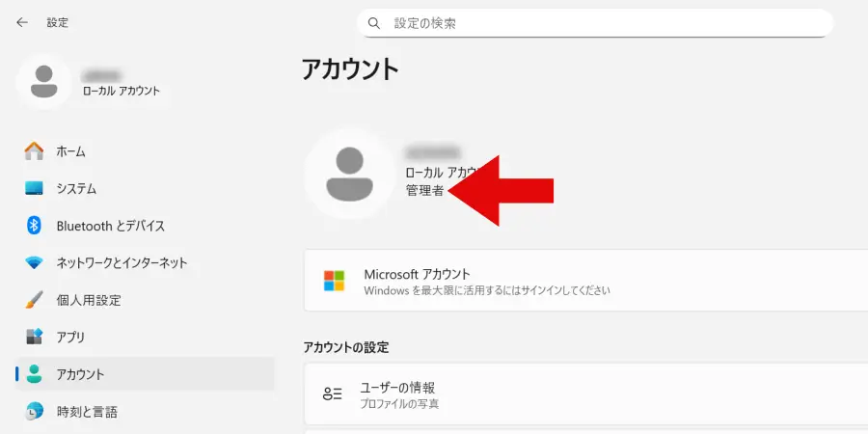Click the プロファイルの写真 subtitle text
Viewport: 868px width, 434px height.
click(x=399, y=404)
